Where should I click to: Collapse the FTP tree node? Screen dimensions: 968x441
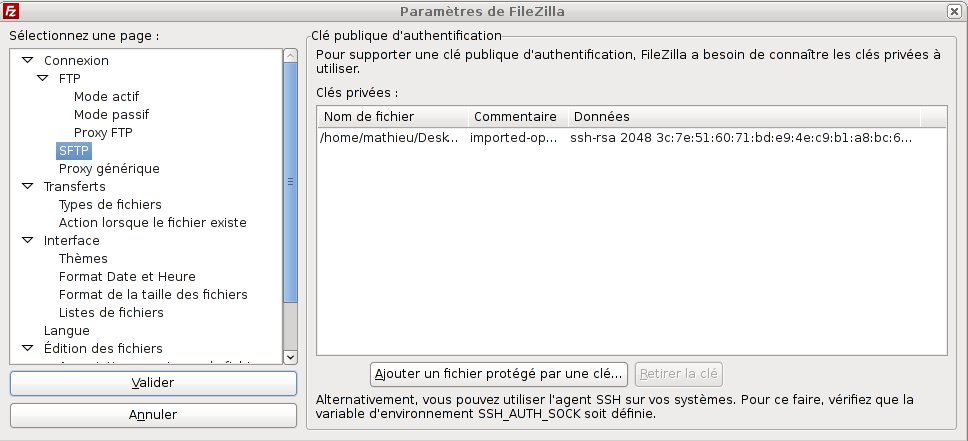tap(42, 78)
